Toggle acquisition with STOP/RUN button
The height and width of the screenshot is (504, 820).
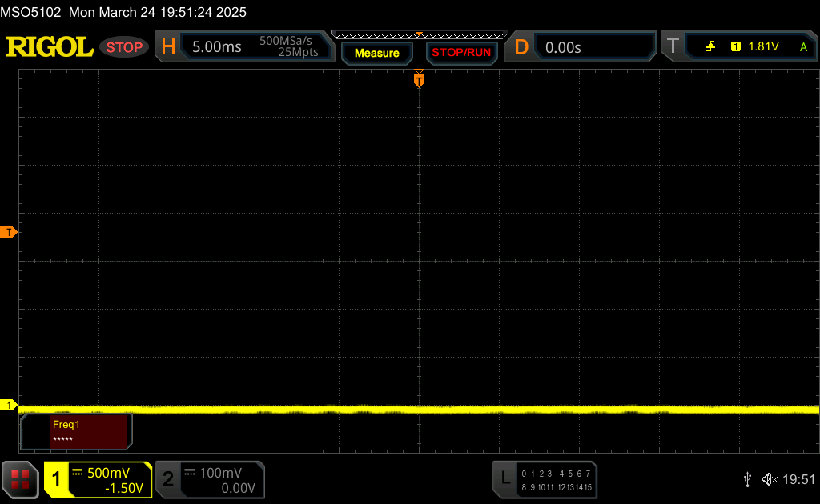461,53
